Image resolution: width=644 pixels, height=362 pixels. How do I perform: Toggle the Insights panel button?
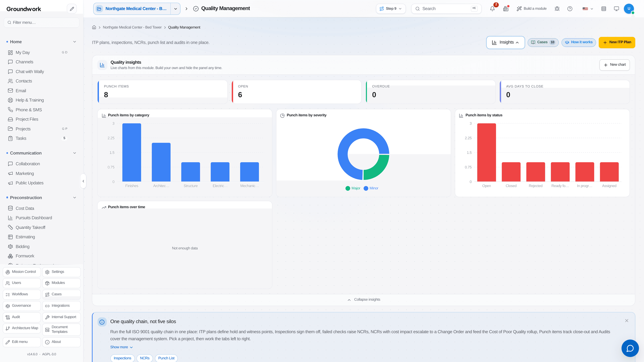[505, 42]
